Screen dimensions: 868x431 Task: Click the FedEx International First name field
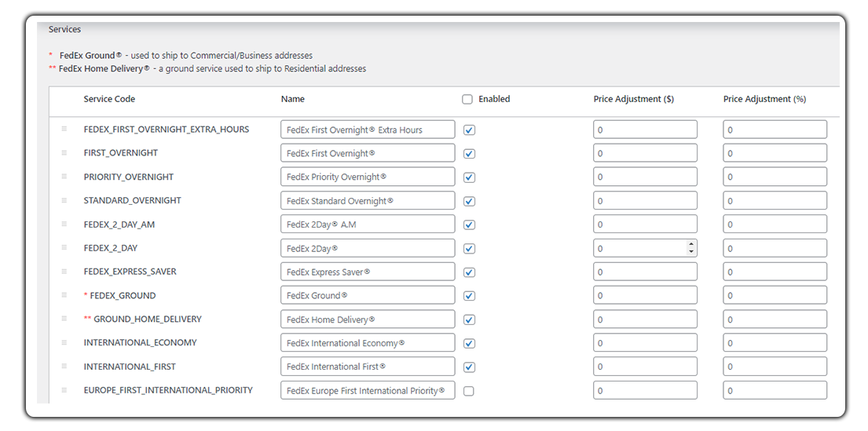tap(368, 367)
